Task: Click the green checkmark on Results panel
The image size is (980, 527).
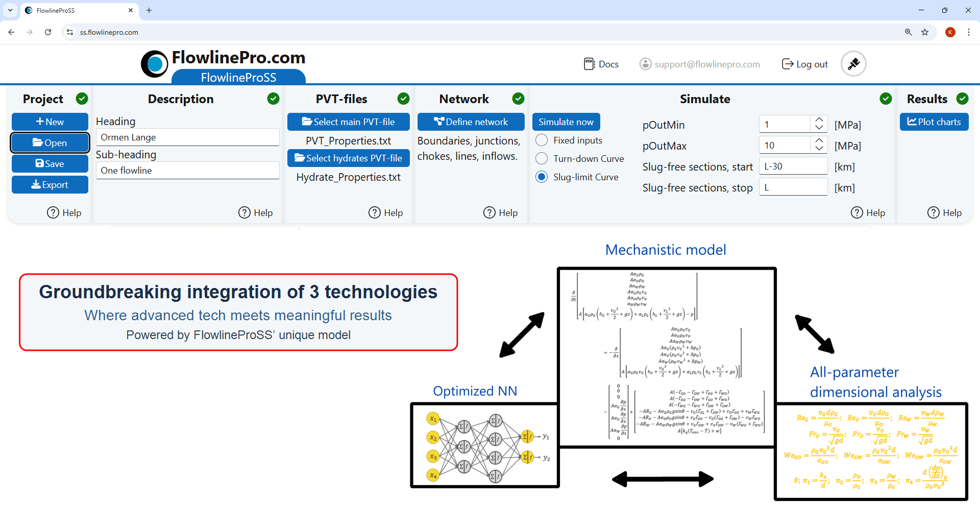Action: click(x=963, y=99)
